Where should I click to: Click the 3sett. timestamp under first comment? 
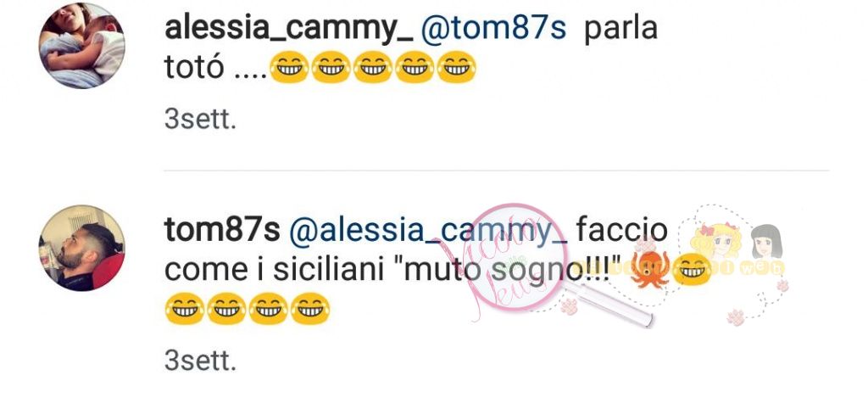[200, 120]
